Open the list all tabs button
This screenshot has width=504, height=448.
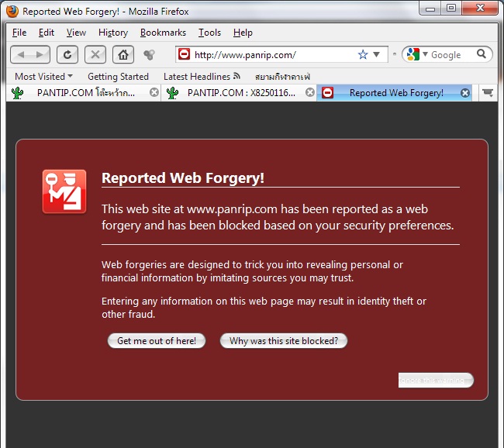point(488,93)
